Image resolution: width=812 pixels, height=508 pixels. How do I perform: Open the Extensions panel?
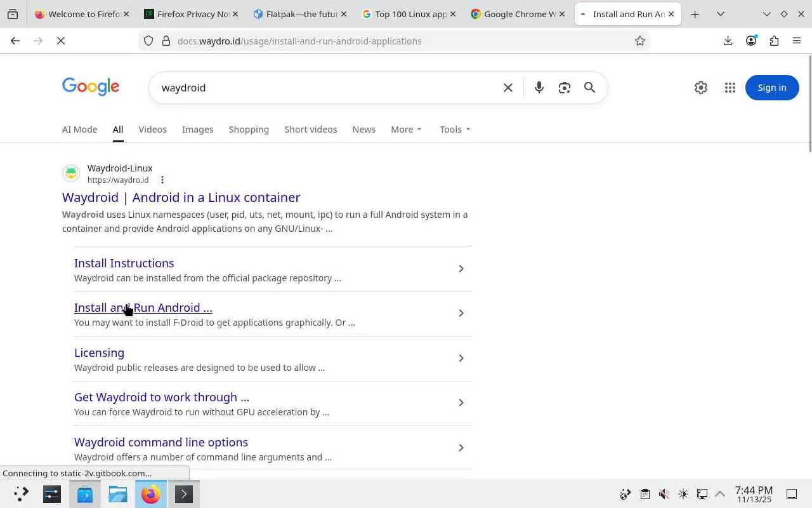click(774, 41)
